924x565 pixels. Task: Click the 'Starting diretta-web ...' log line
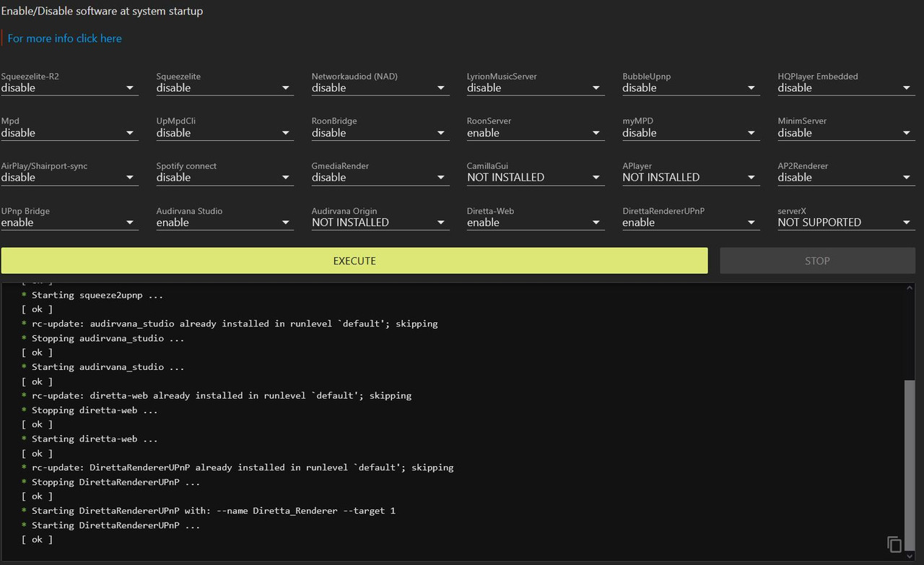click(90, 439)
